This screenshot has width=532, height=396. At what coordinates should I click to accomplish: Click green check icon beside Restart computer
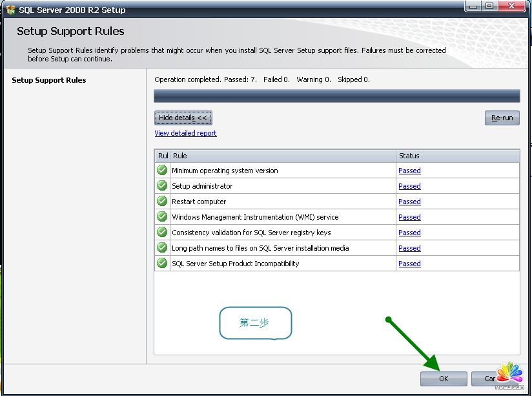[x=162, y=202]
